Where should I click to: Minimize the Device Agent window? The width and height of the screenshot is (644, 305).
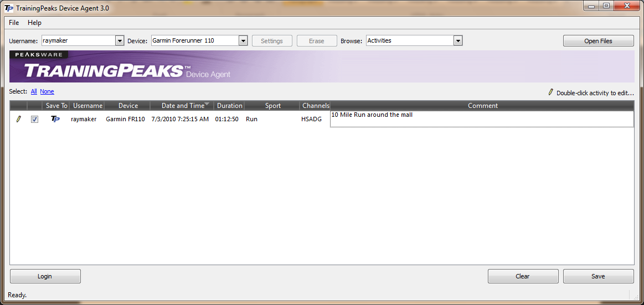592,6
